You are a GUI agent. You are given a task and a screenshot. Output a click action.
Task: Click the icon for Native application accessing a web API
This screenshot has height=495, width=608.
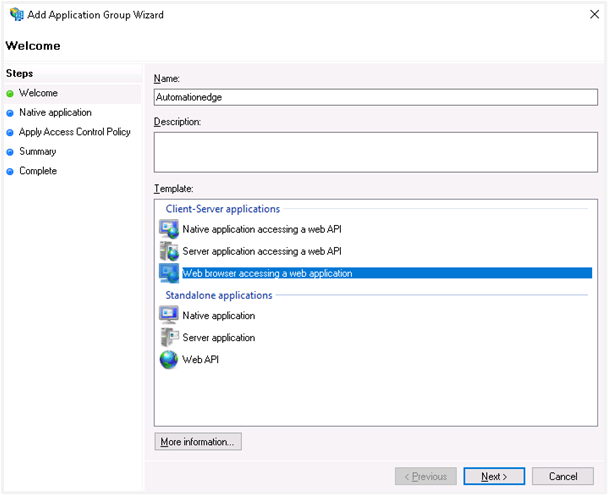(x=169, y=229)
